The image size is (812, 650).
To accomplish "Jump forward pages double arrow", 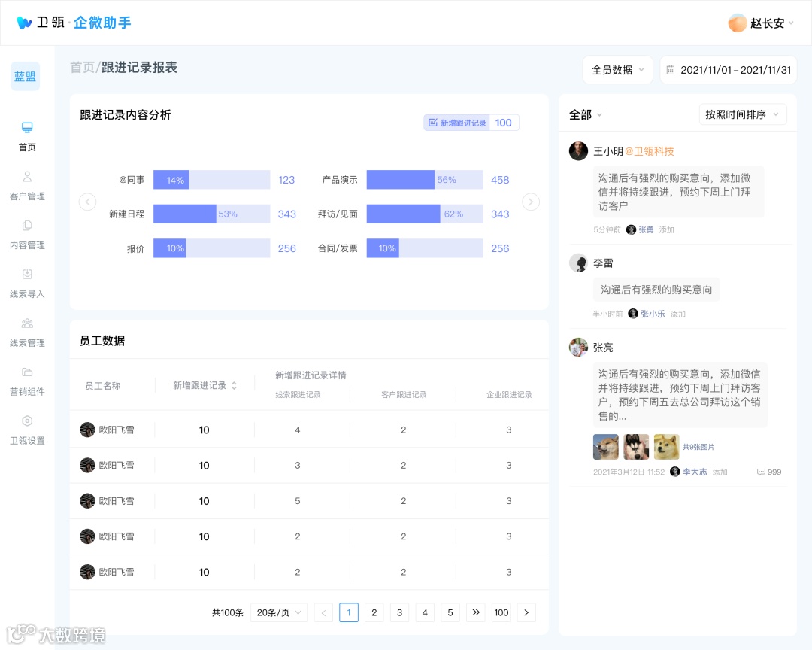I will [476, 612].
